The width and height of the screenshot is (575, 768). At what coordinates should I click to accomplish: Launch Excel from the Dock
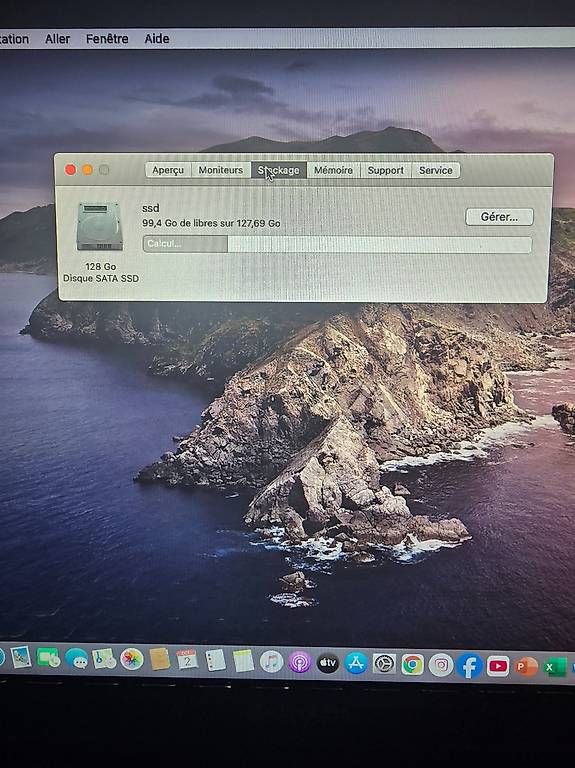tap(554, 667)
